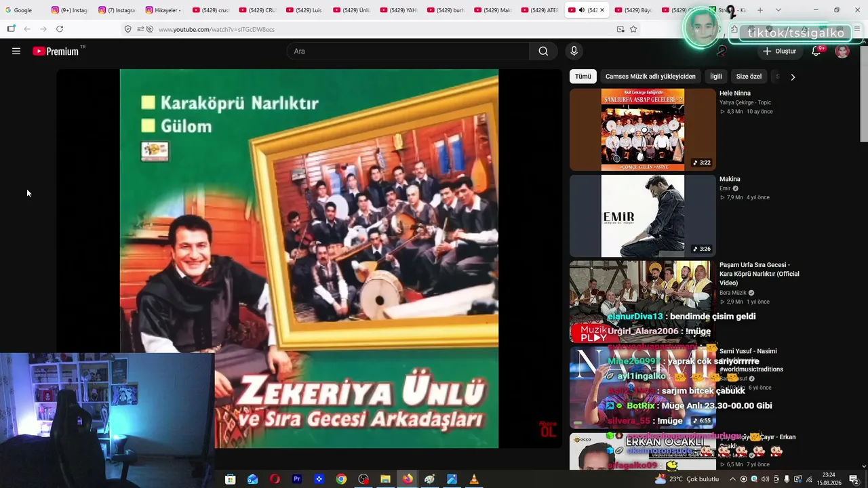Open the Hele Ninna video title

click(735, 94)
